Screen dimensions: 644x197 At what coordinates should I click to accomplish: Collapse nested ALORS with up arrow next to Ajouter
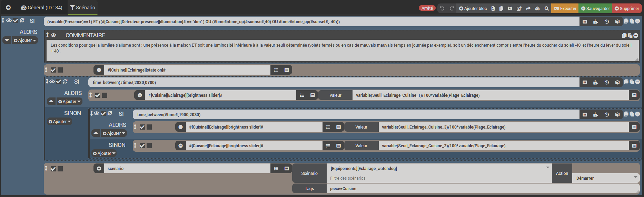point(51,101)
